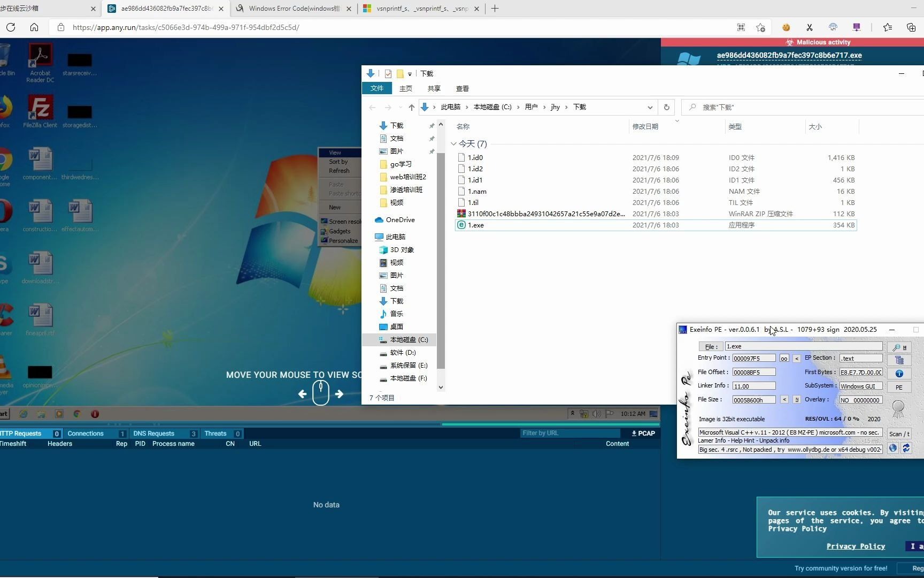Select 此电脑 in navigation pane

coord(396,237)
